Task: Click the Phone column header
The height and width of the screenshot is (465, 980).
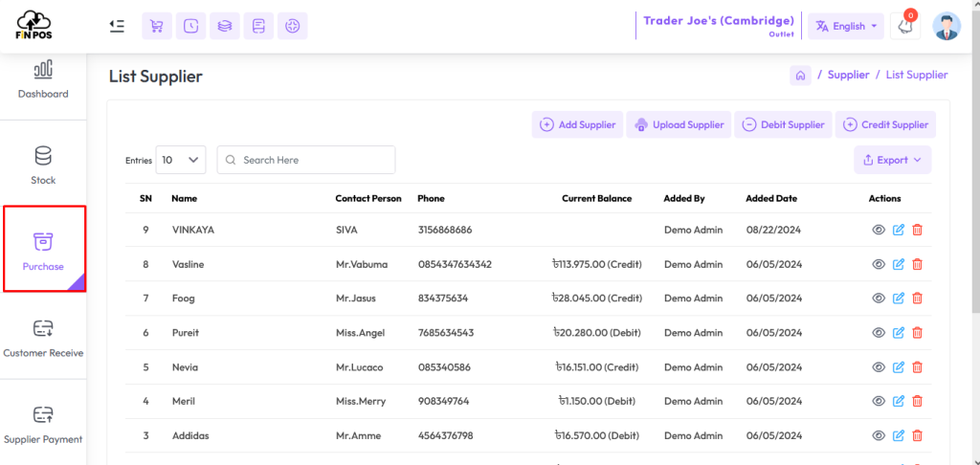Action: 432,199
